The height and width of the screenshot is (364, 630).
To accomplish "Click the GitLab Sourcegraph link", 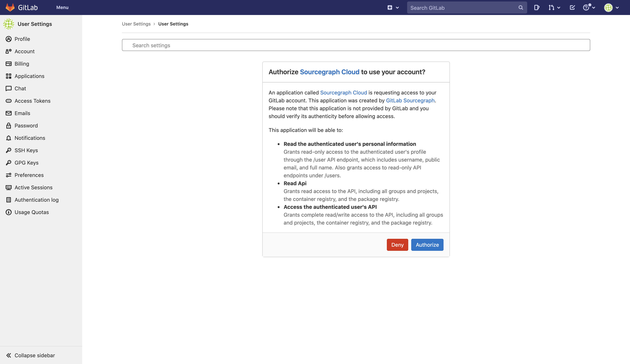I will 410,100.
